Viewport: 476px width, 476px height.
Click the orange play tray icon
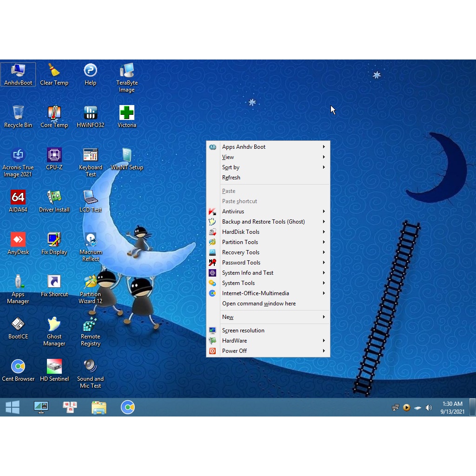click(406, 407)
